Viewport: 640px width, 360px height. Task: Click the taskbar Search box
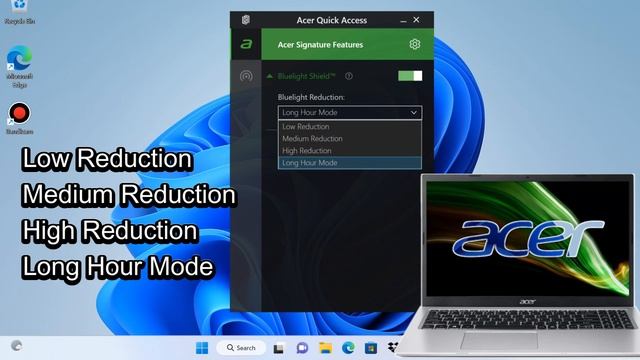[x=241, y=348]
